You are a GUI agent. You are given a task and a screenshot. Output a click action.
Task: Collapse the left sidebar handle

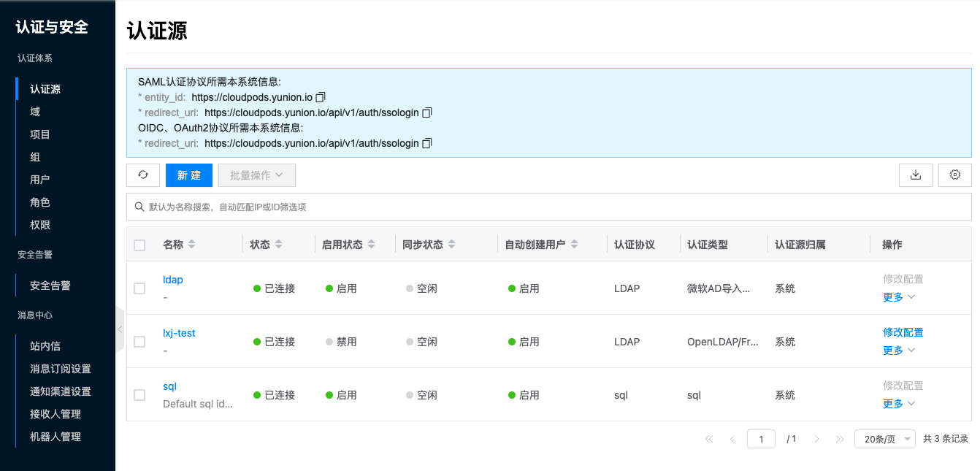point(120,329)
